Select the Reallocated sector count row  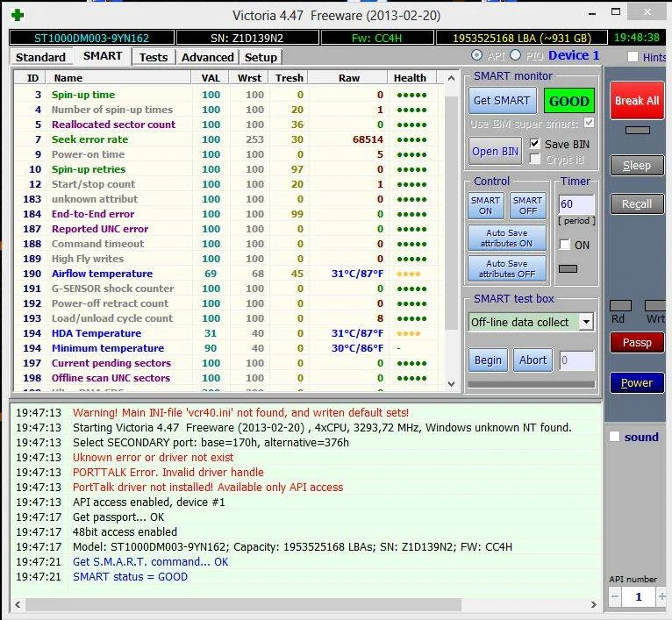click(x=229, y=125)
